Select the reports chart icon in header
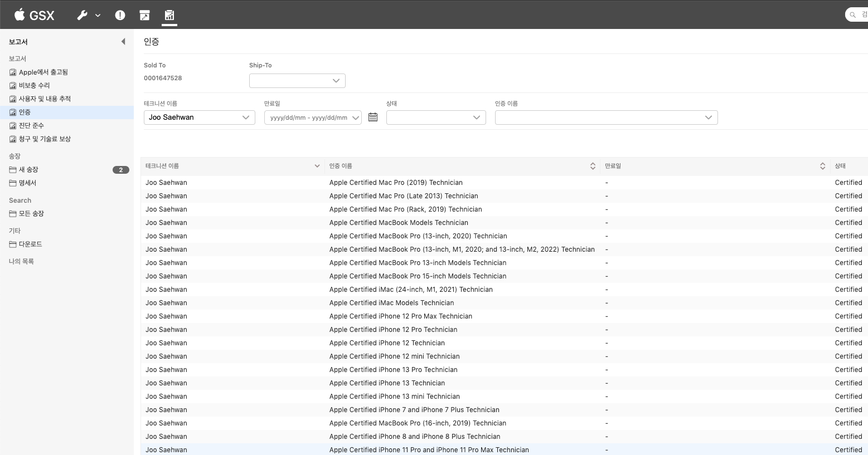868x455 pixels. 169,15
